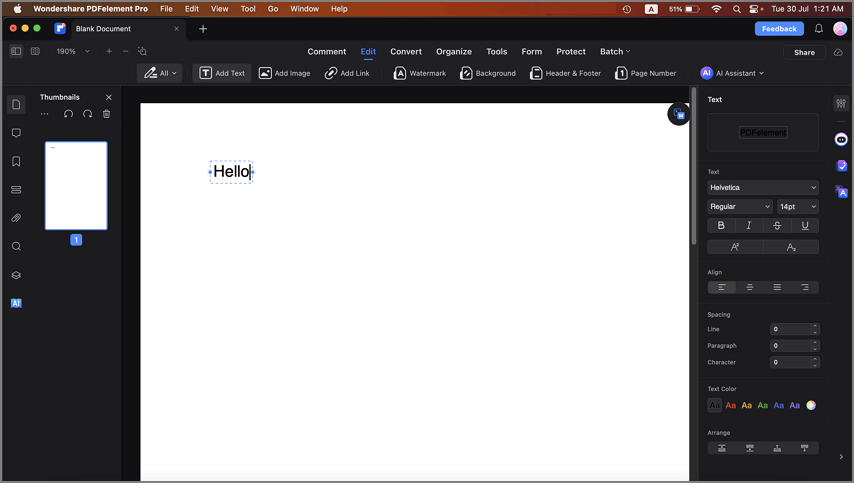Viewport: 854px width, 483px height.
Task: Open the attachments paperclip panel
Action: (x=16, y=218)
